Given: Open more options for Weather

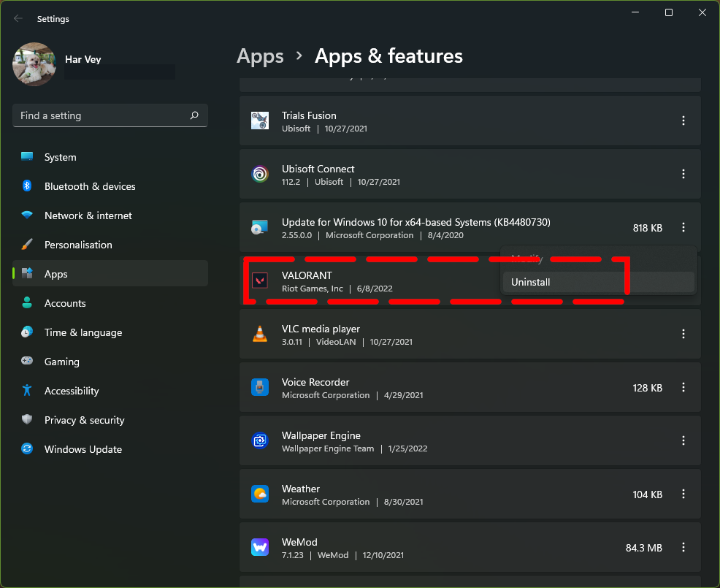Looking at the screenshot, I should (683, 494).
